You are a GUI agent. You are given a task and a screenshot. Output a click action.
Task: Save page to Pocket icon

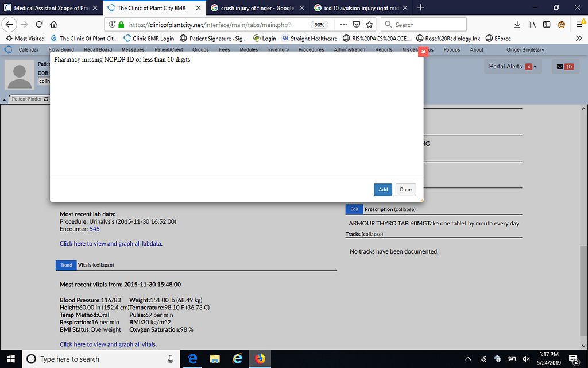(357, 25)
